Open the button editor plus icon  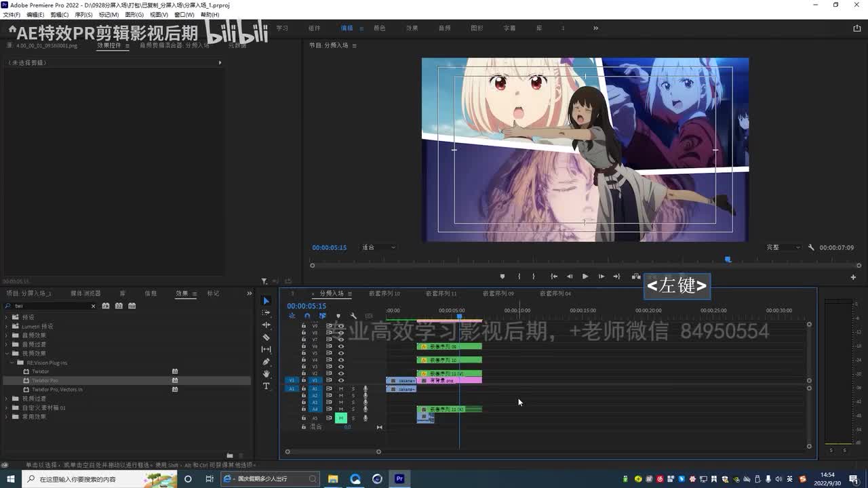[x=853, y=277]
